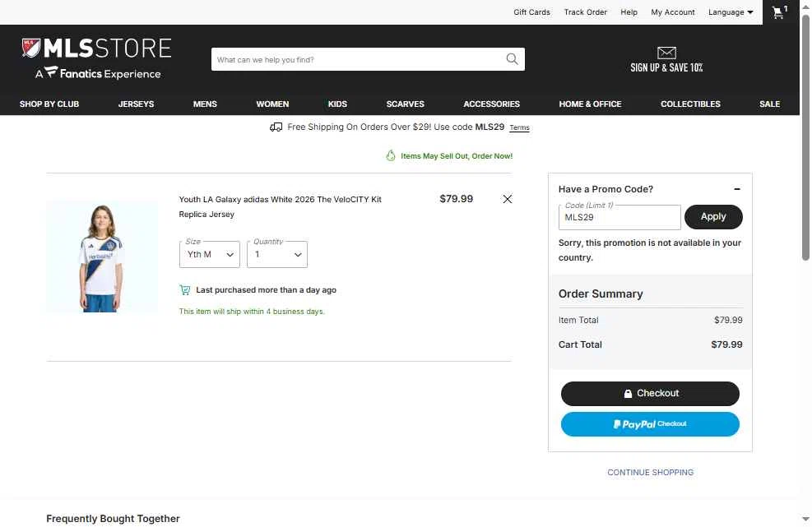
Task: Open the shopping cart icon
Action: (779, 12)
